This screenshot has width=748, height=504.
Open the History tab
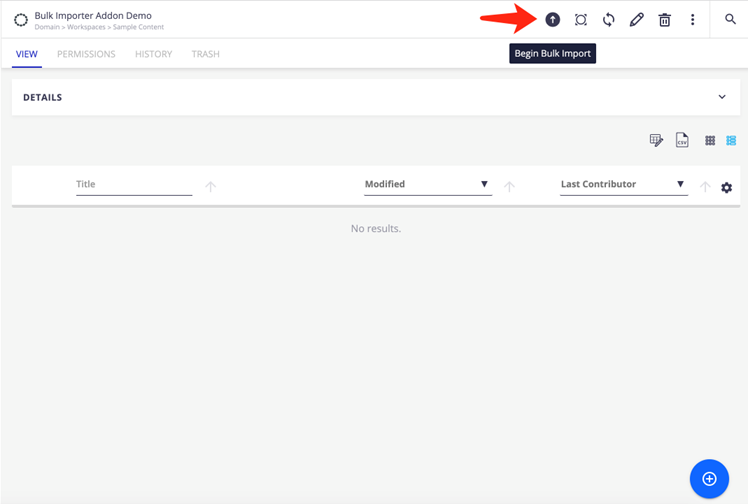[153, 54]
